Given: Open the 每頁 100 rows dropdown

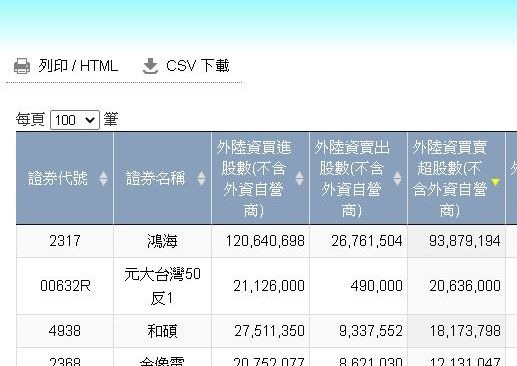Looking at the screenshot, I should point(75,120).
